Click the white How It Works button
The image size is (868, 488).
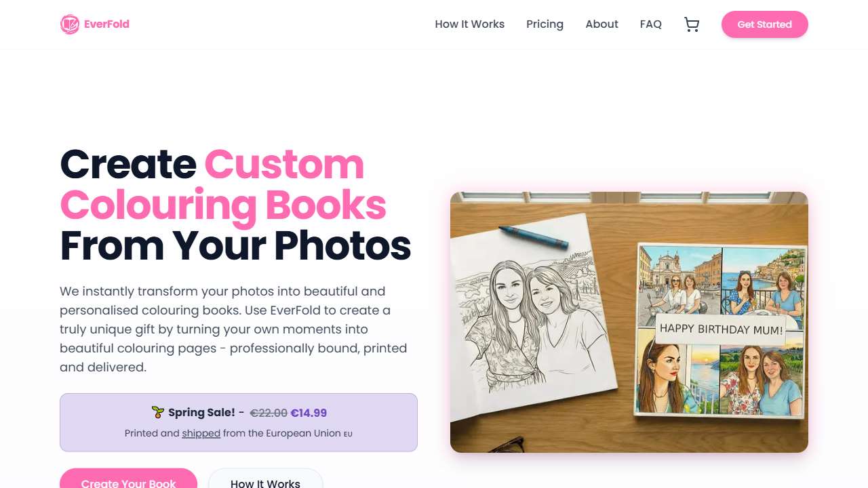[x=265, y=481]
